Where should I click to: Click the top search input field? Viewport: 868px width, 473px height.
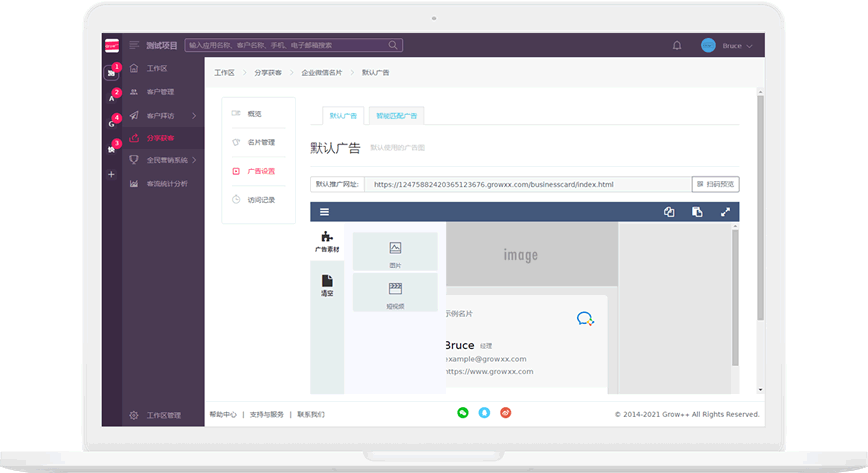(x=294, y=45)
